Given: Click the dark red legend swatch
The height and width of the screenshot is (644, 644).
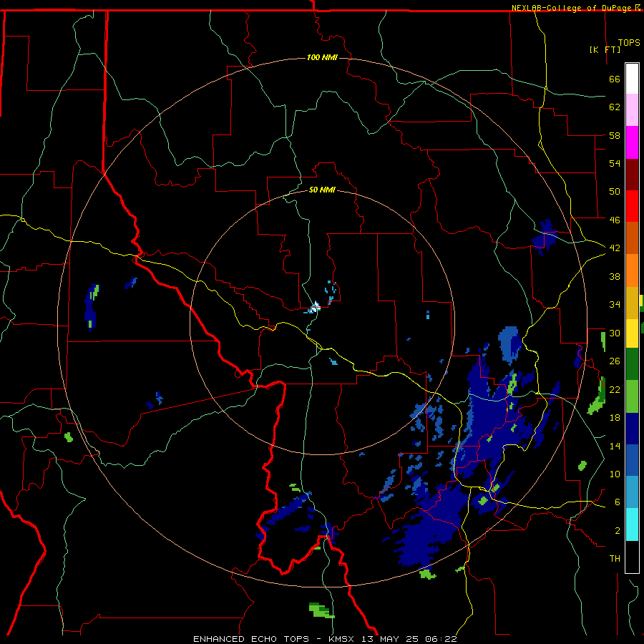Looking at the screenshot, I should tap(632, 175).
